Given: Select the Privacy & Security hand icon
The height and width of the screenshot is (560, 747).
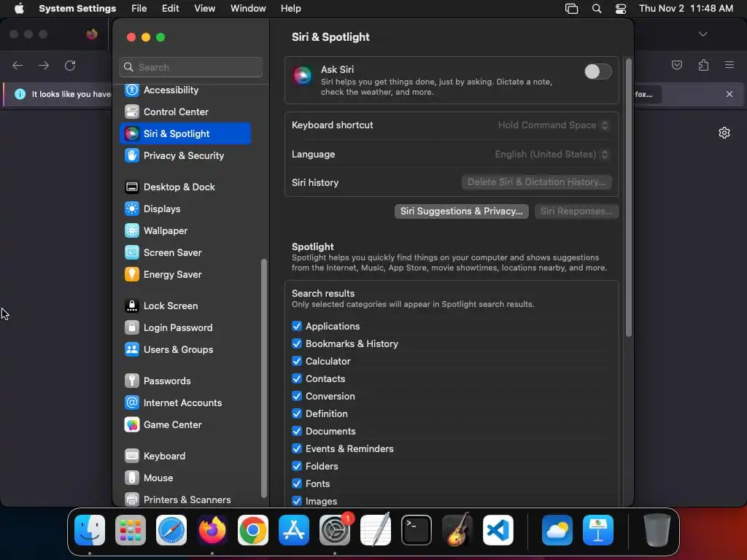Looking at the screenshot, I should click(132, 155).
